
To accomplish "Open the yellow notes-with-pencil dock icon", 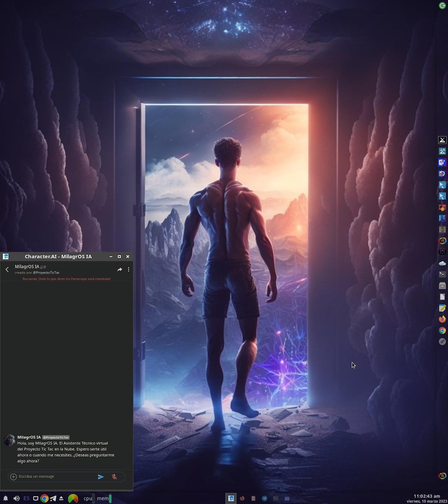I will coord(442,308).
